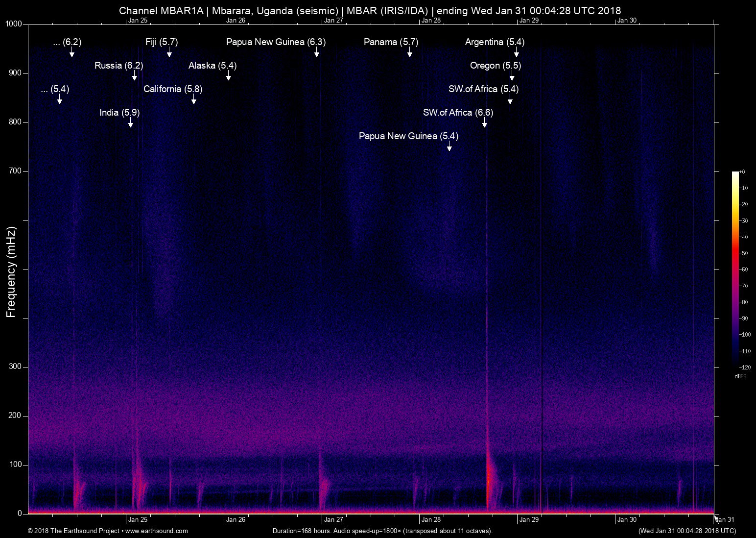Select the SW.of Africa (6.6) annotation
The image size is (756, 538).
click(459, 112)
